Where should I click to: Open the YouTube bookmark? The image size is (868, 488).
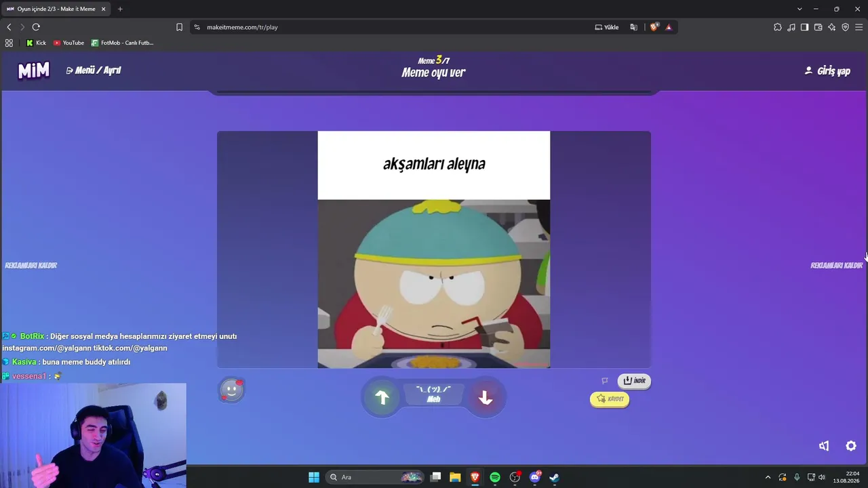pyautogui.click(x=68, y=43)
